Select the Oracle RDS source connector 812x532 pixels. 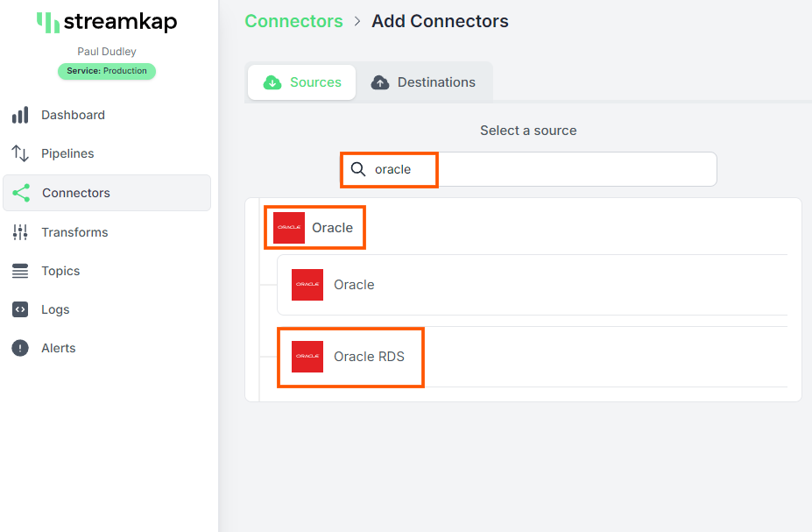533,357
